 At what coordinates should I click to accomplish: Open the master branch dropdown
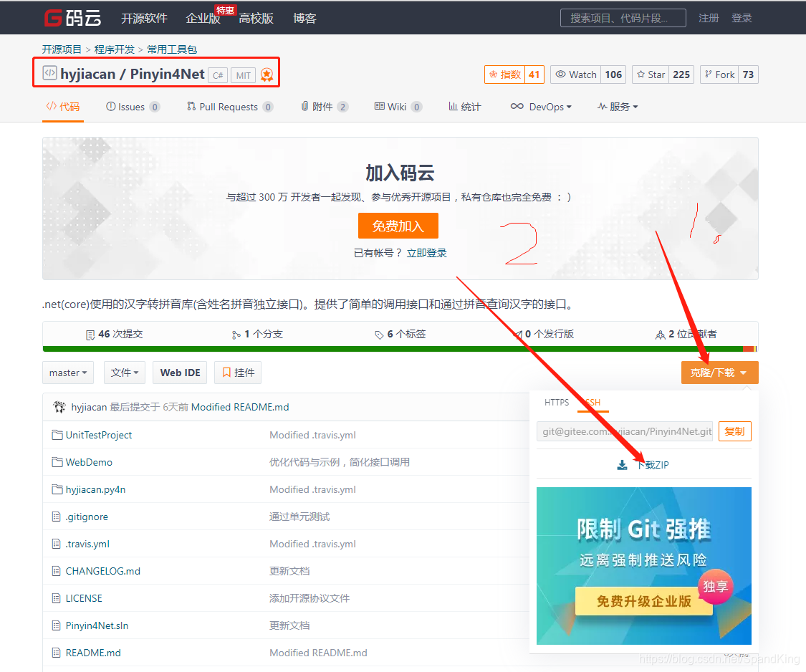coord(68,373)
